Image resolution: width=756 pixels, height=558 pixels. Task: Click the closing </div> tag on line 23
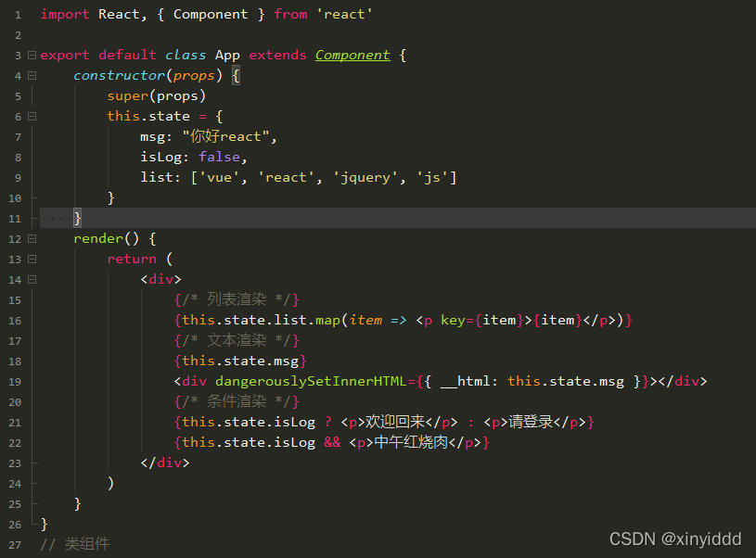coord(165,463)
